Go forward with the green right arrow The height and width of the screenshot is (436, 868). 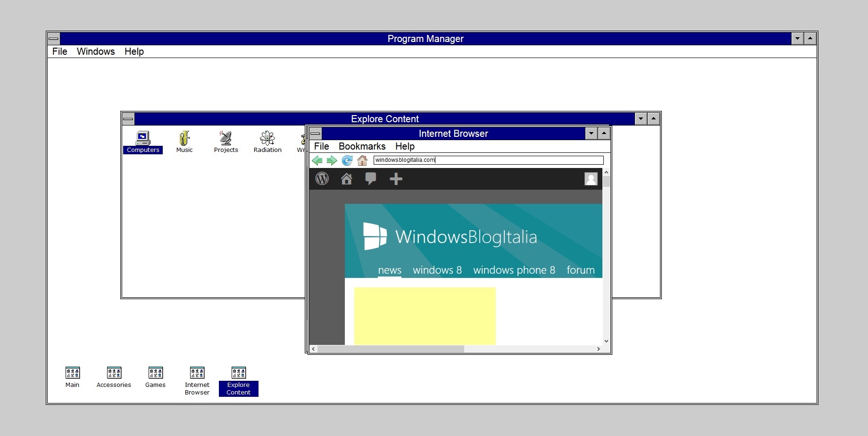pos(332,160)
